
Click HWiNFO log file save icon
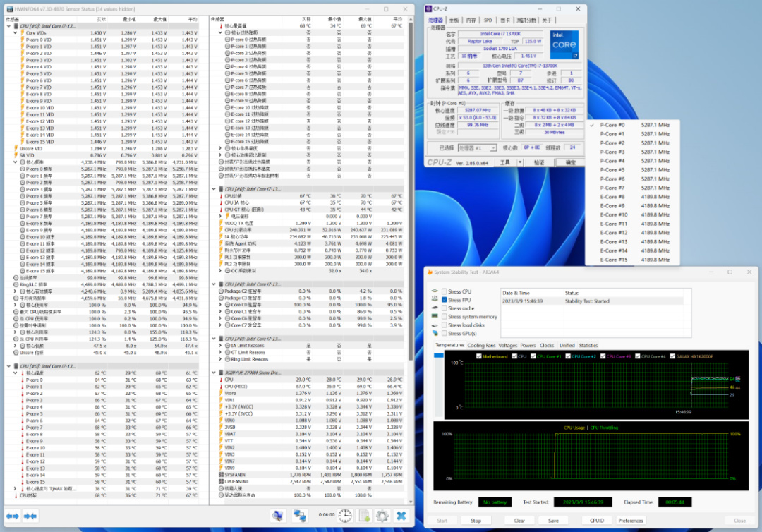pos(364,516)
